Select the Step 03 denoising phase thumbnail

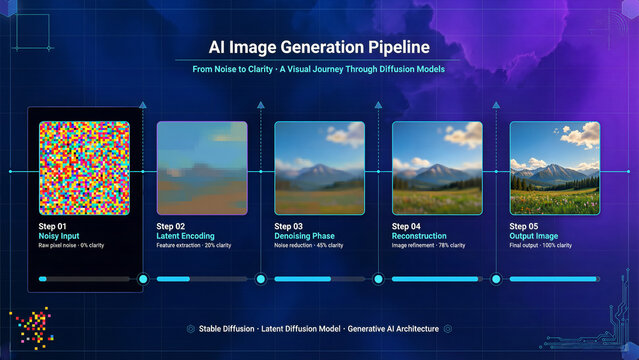pyautogui.click(x=320, y=168)
